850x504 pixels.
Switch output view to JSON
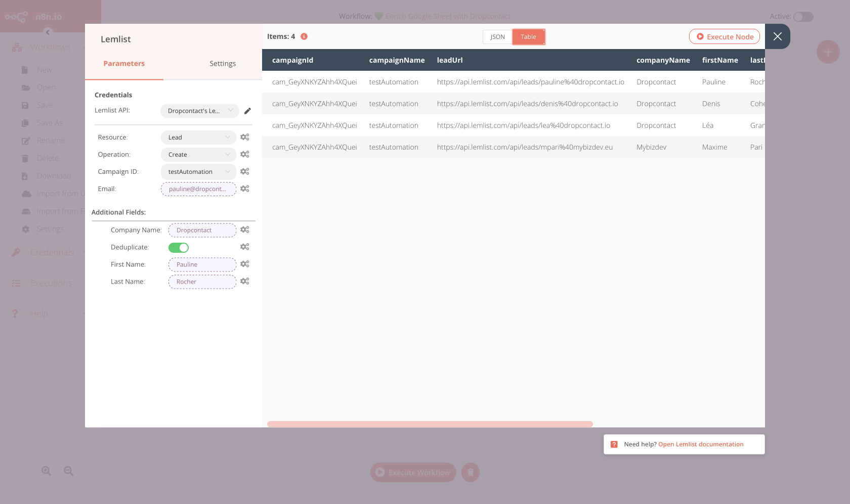(497, 36)
